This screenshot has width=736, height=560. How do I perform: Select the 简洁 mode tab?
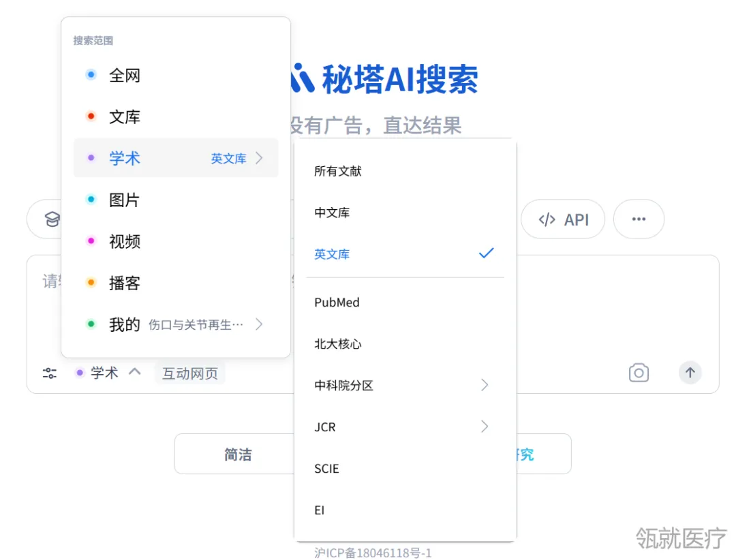(x=238, y=454)
